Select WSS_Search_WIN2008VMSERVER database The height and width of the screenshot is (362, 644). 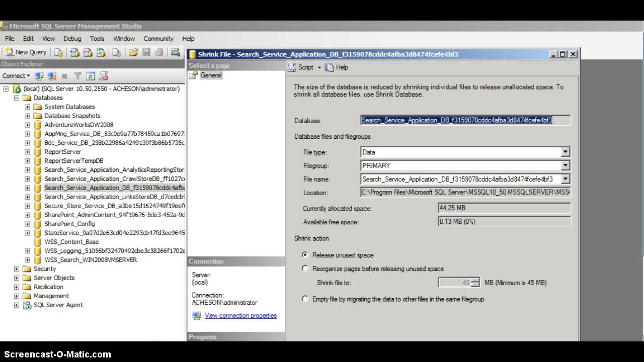pos(91,260)
